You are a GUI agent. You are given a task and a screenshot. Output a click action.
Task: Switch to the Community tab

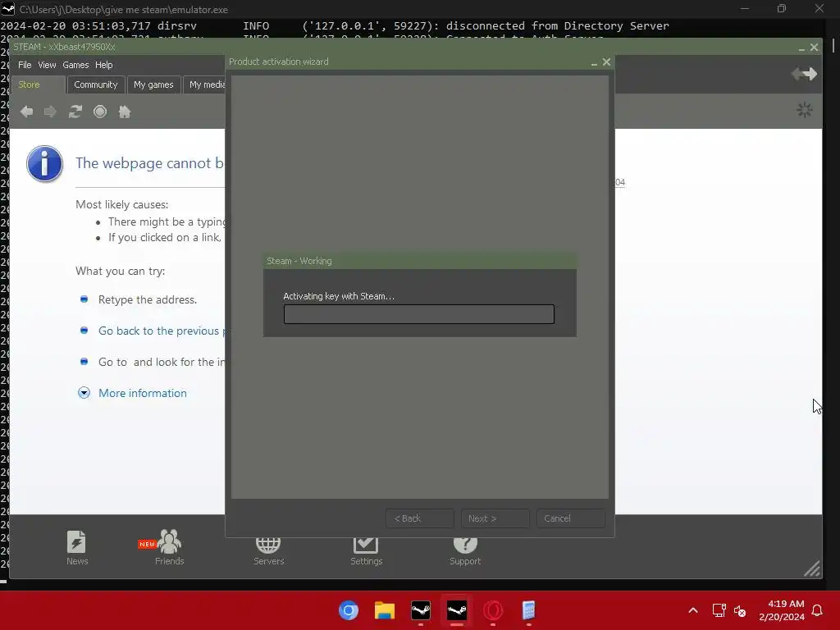click(96, 84)
